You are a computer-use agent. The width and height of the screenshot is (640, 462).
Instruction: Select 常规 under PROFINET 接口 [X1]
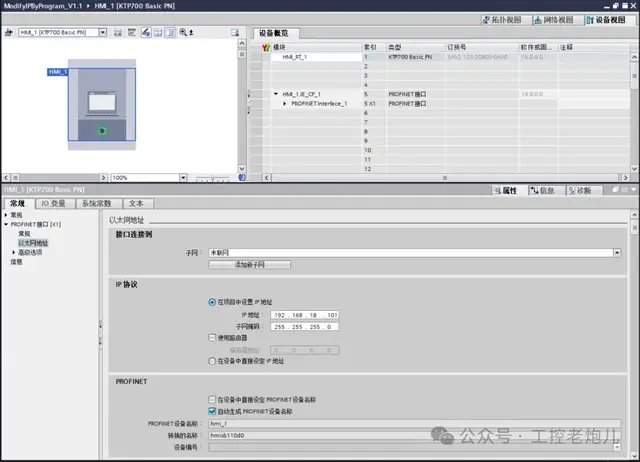24,233
